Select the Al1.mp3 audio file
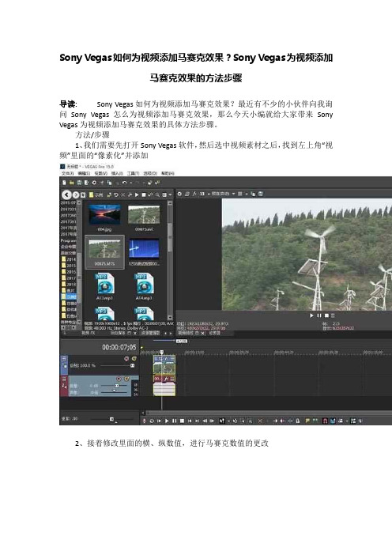The image size is (392, 555). [104, 286]
